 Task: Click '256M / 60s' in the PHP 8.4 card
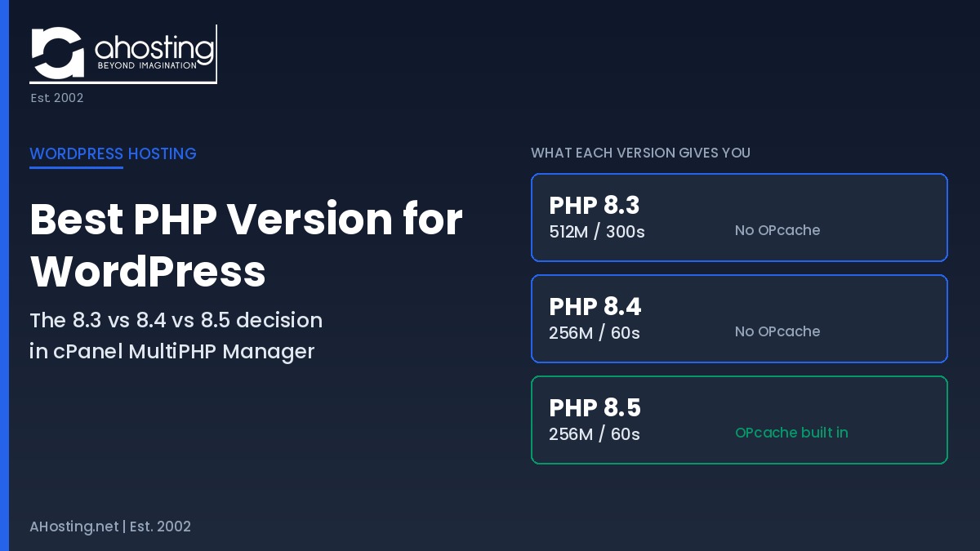(x=595, y=333)
